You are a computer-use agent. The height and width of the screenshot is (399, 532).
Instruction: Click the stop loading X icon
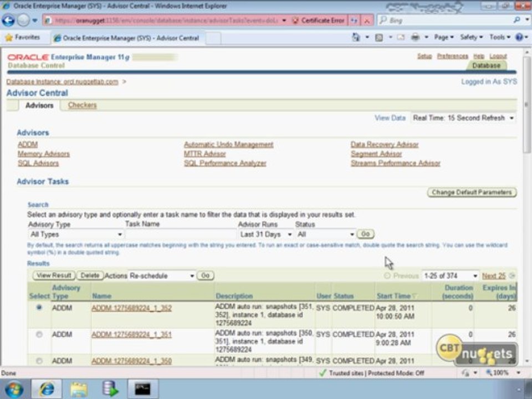pos(367,21)
